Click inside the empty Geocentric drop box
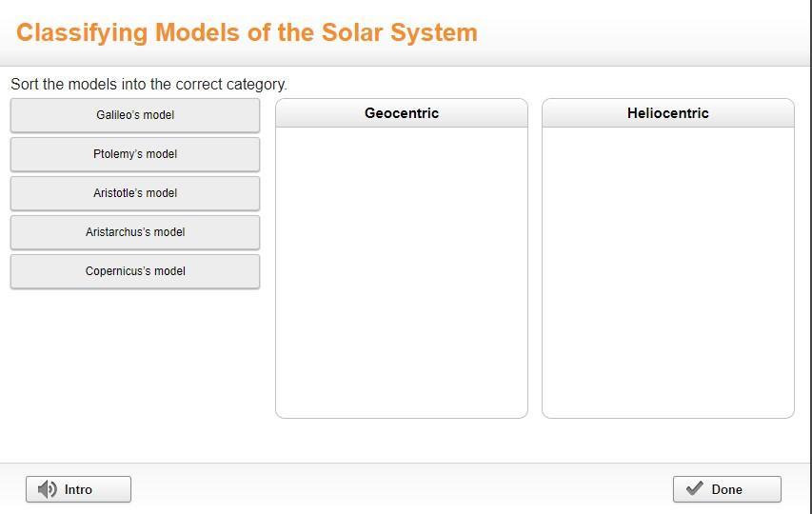The image size is (812, 514). [x=402, y=271]
